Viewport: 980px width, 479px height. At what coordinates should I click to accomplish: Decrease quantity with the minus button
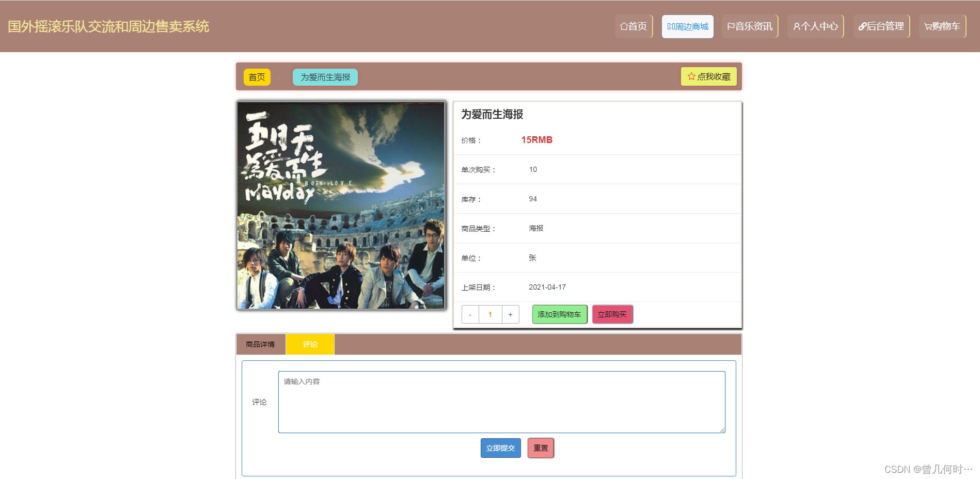point(470,314)
